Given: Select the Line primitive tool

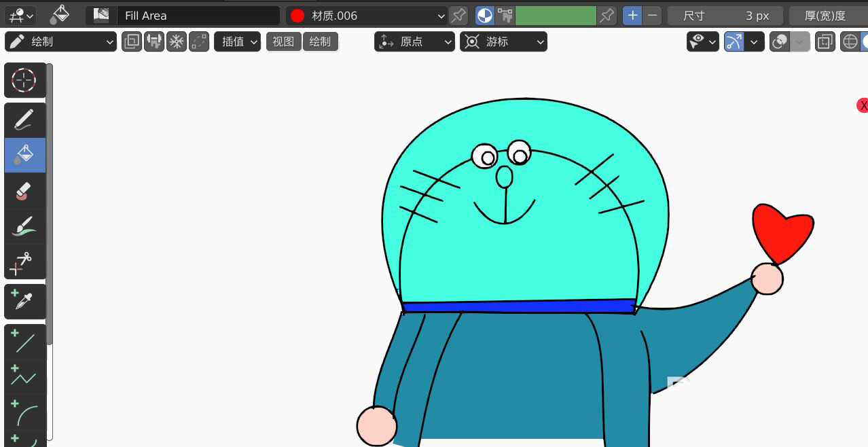Looking at the screenshot, I should point(25,342).
